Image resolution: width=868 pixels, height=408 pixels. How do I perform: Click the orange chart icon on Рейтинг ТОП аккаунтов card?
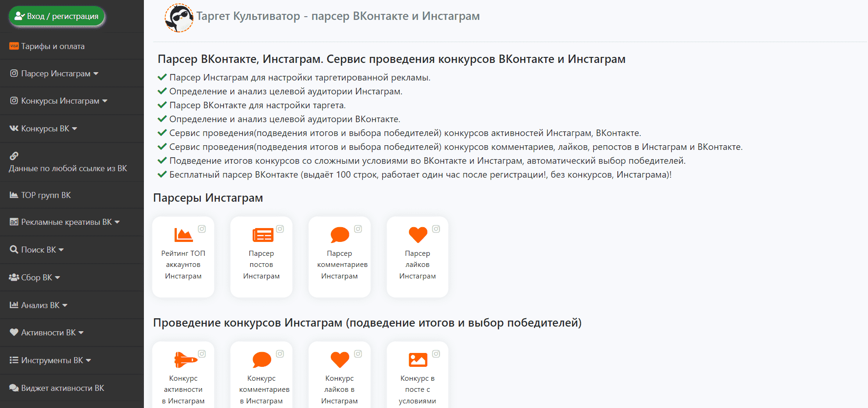pyautogui.click(x=183, y=235)
